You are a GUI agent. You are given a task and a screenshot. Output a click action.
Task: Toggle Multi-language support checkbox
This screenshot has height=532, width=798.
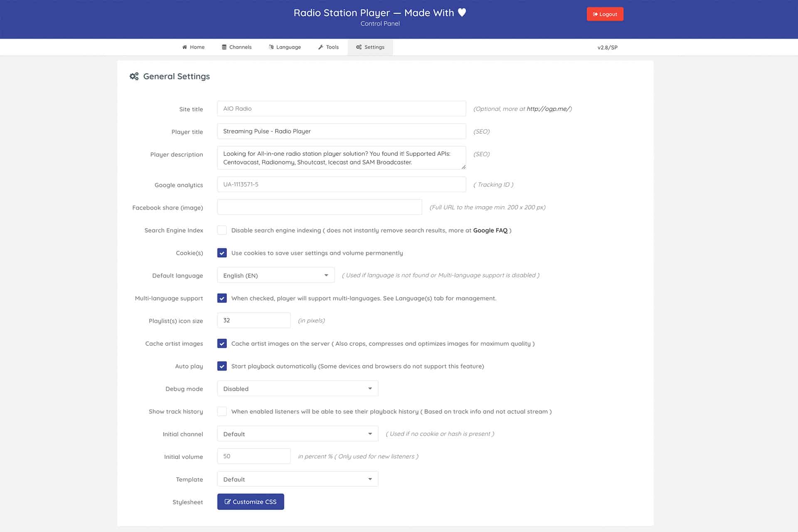[x=222, y=298]
